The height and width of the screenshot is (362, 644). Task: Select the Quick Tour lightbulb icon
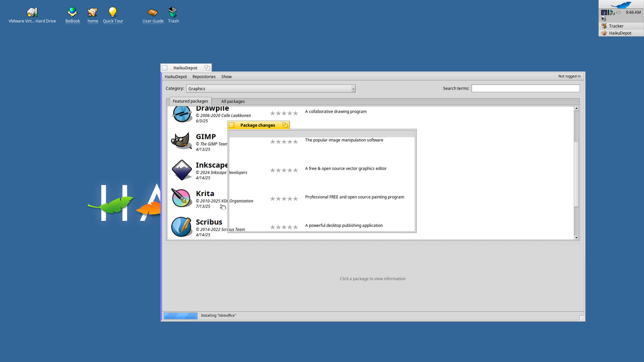pos(112,12)
